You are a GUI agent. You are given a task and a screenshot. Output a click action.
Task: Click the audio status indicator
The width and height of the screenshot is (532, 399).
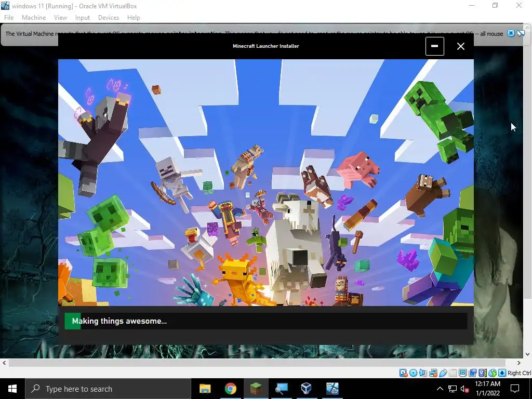[423, 373]
